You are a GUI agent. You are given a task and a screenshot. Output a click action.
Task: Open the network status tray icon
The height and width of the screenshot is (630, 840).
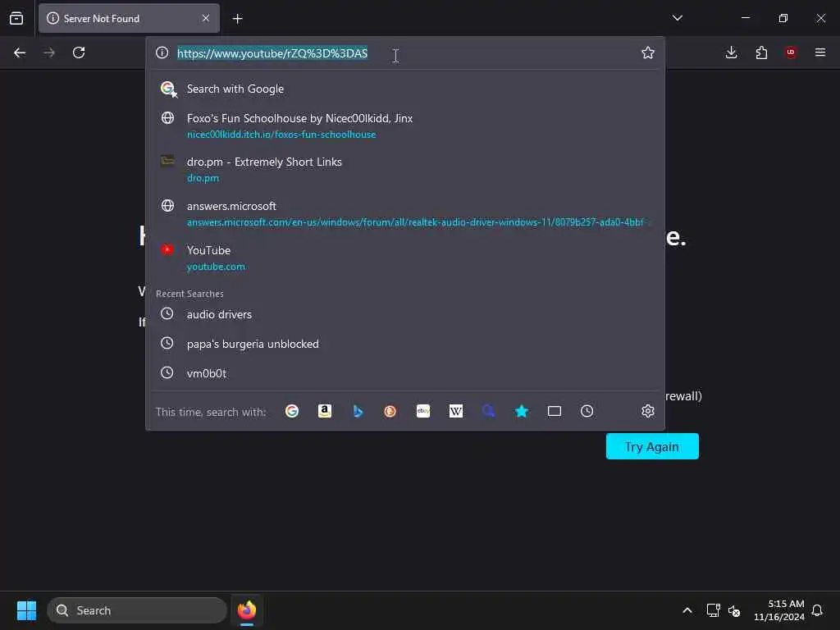(x=713, y=610)
